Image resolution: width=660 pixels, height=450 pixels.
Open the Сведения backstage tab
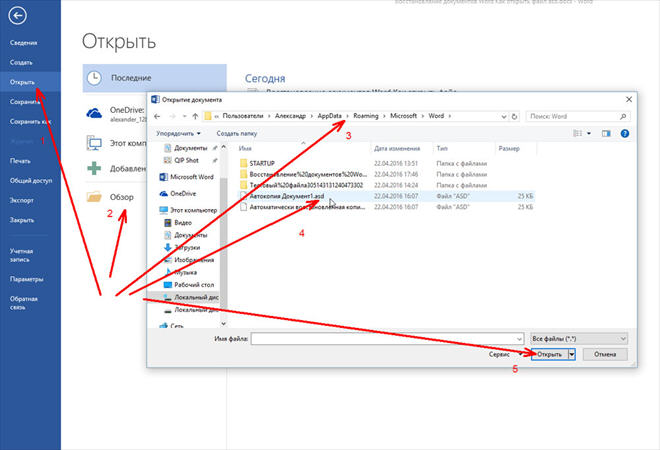[24, 43]
